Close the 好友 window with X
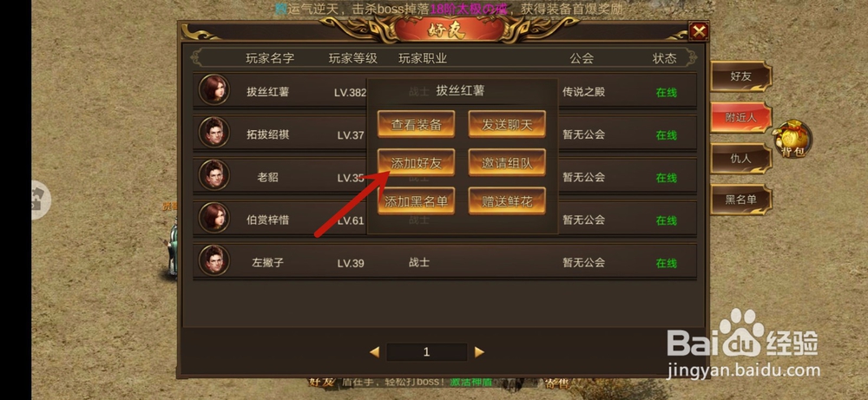Image resolution: width=868 pixels, height=400 pixels. coord(699,31)
